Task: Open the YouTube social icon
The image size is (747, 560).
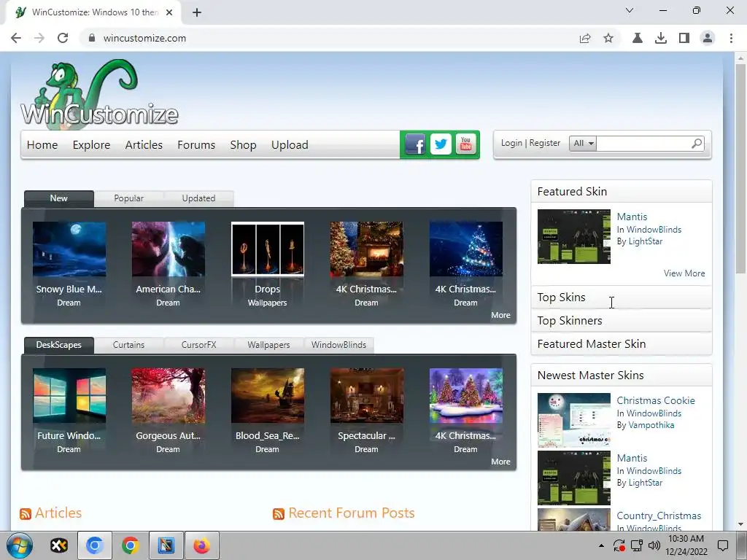Action: (465, 144)
